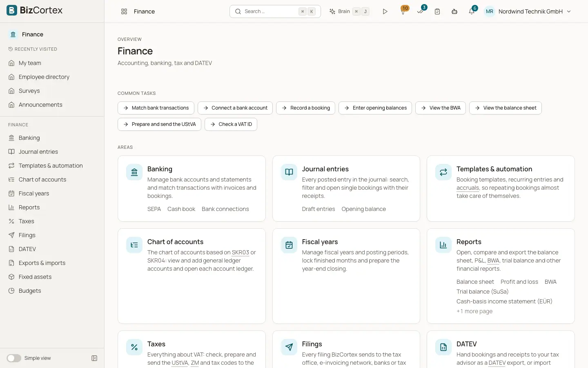This screenshot has width=588, height=368.
Task: Click the Taxes card percent icon
Action: [x=134, y=347]
